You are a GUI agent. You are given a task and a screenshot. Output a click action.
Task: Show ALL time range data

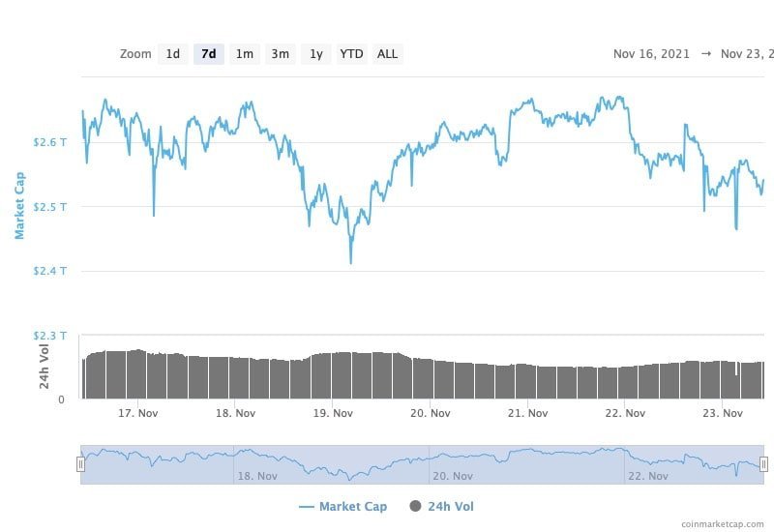coord(387,54)
